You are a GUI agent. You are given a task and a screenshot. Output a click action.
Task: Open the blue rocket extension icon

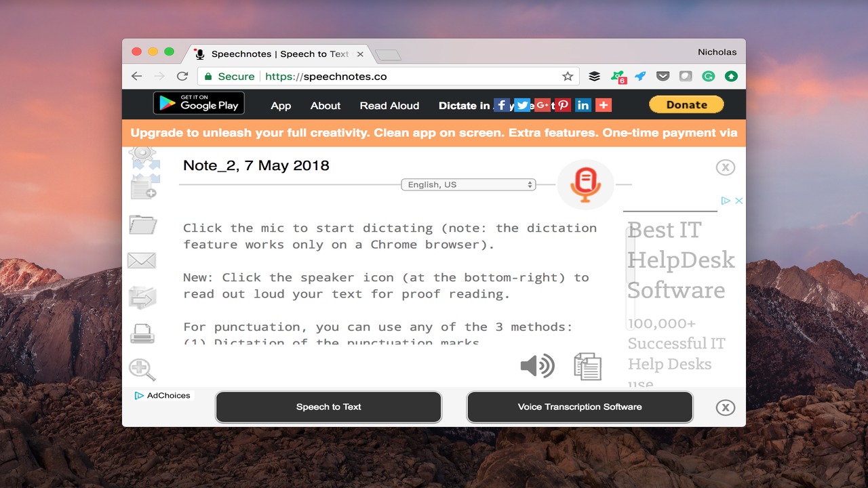640,77
